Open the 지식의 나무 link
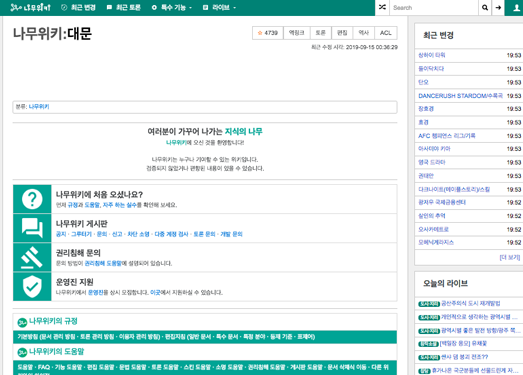Viewport: 523px width, 375px height. (243, 131)
